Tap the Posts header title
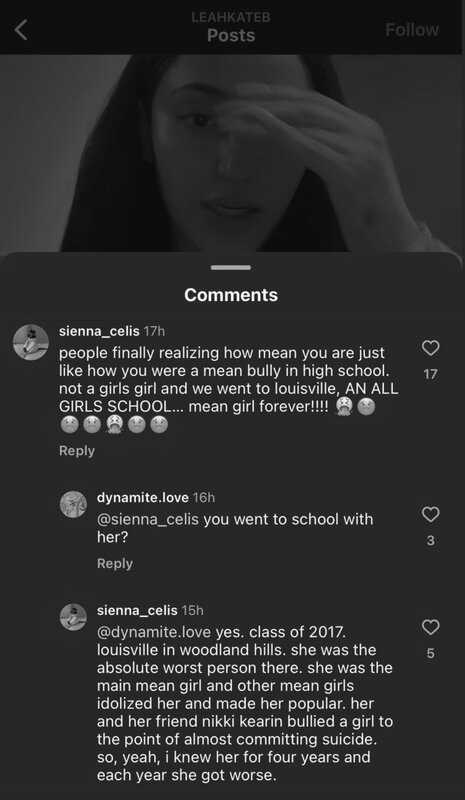This screenshot has height=800, width=465. point(231,35)
